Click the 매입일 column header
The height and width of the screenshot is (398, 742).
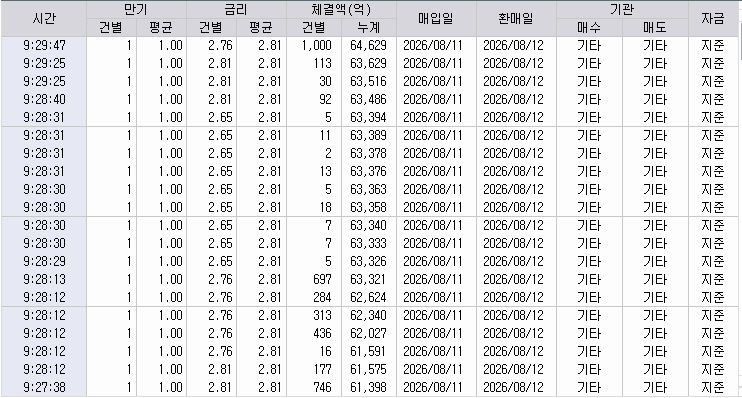[436, 18]
